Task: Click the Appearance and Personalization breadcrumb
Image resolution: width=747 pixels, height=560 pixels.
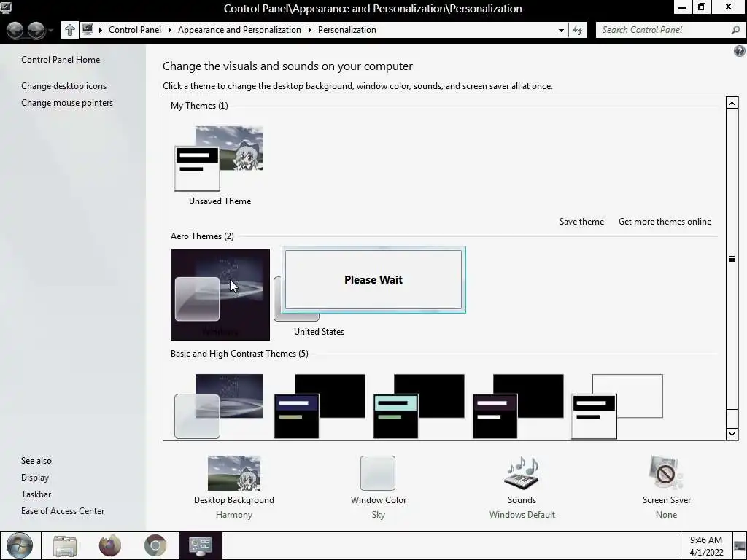Action: (239, 29)
